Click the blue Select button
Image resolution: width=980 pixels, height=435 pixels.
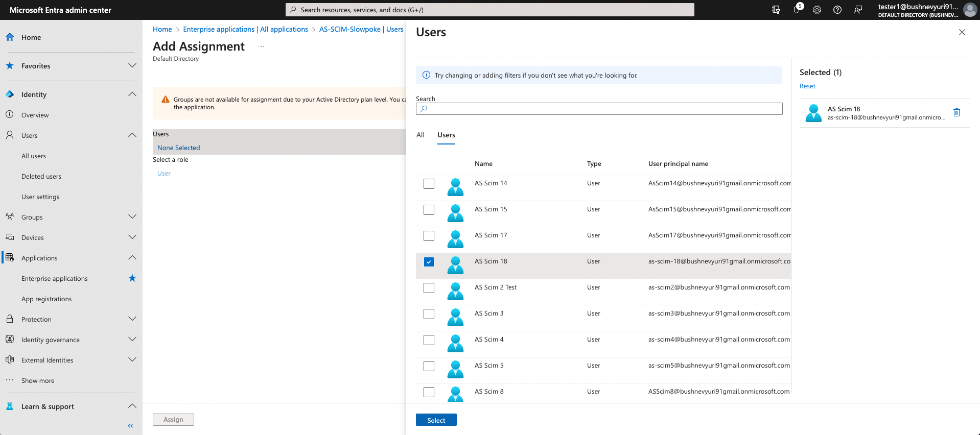point(436,420)
